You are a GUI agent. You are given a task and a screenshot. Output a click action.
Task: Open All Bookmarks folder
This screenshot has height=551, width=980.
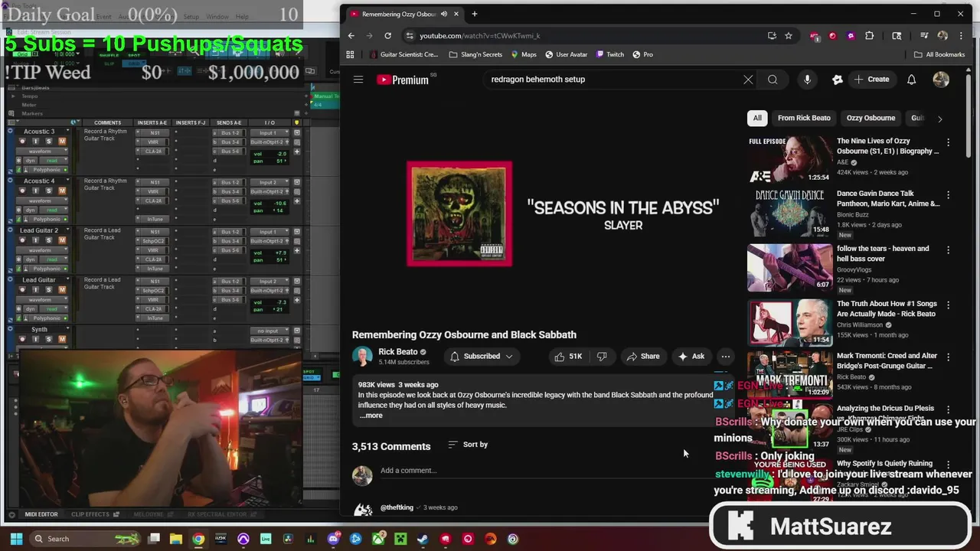tap(939, 54)
